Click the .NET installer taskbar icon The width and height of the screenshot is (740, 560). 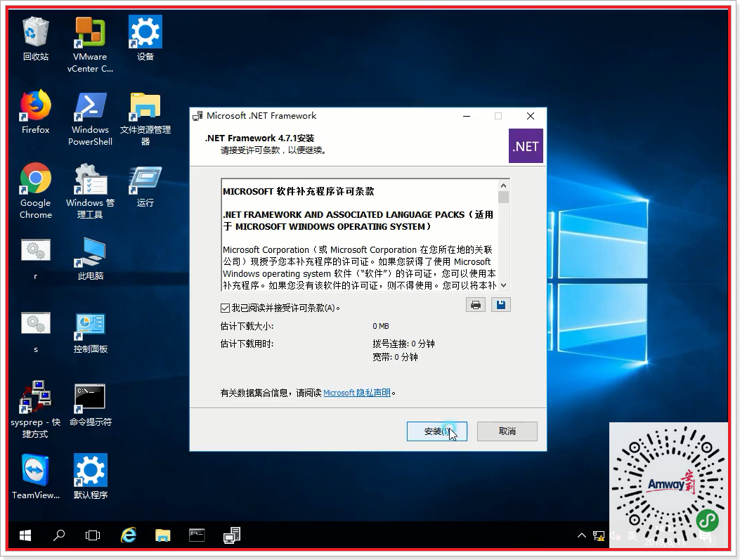pyautogui.click(x=232, y=535)
